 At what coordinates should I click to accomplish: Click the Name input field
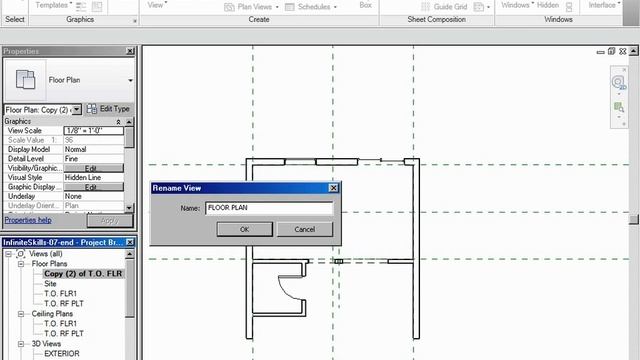269,208
